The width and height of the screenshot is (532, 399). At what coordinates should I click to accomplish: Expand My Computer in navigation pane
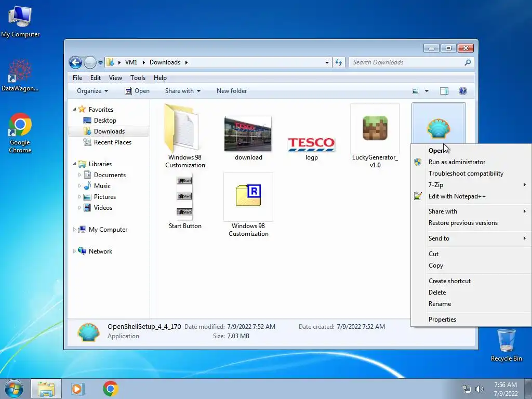pos(74,230)
